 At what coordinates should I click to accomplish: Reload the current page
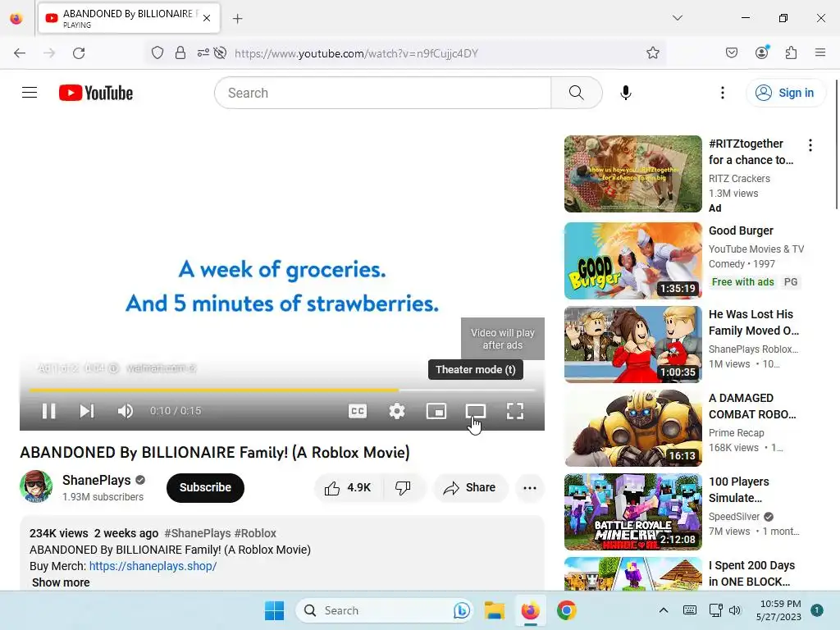[x=79, y=53]
